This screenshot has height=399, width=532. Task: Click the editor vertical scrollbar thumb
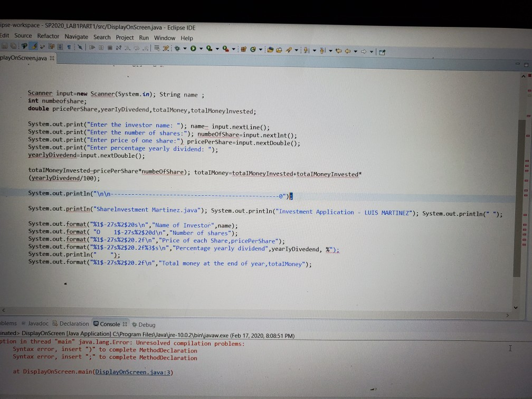517,198
